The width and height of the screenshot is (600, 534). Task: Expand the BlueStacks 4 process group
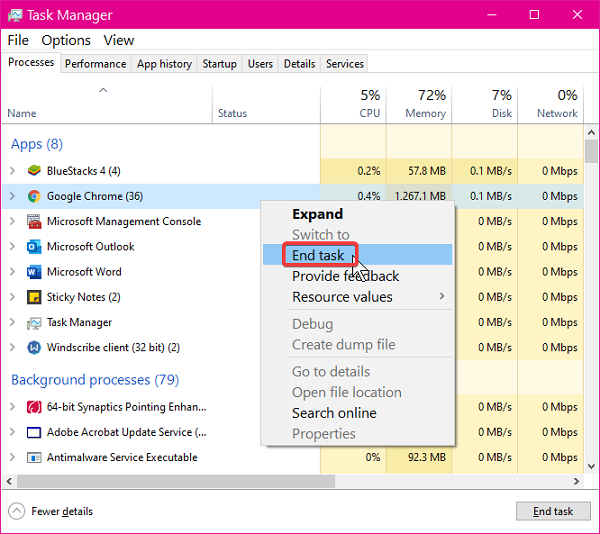tap(13, 171)
